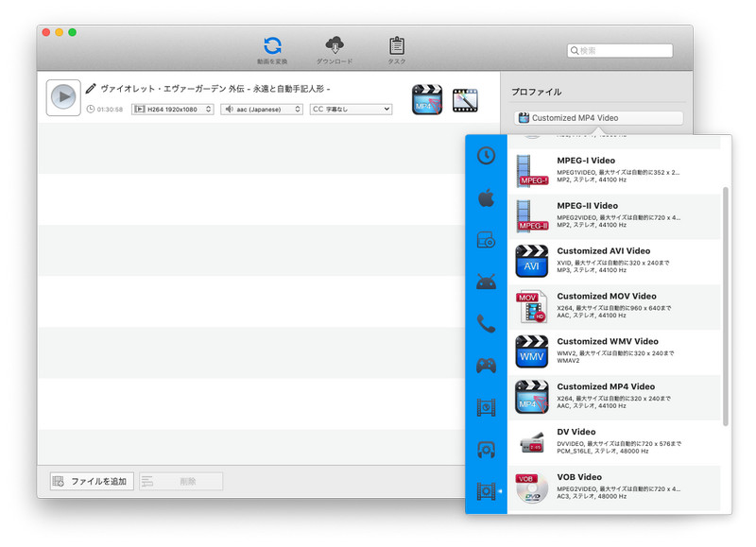
Task: Zoom the window with the green button
Action: tap(73, 32)
